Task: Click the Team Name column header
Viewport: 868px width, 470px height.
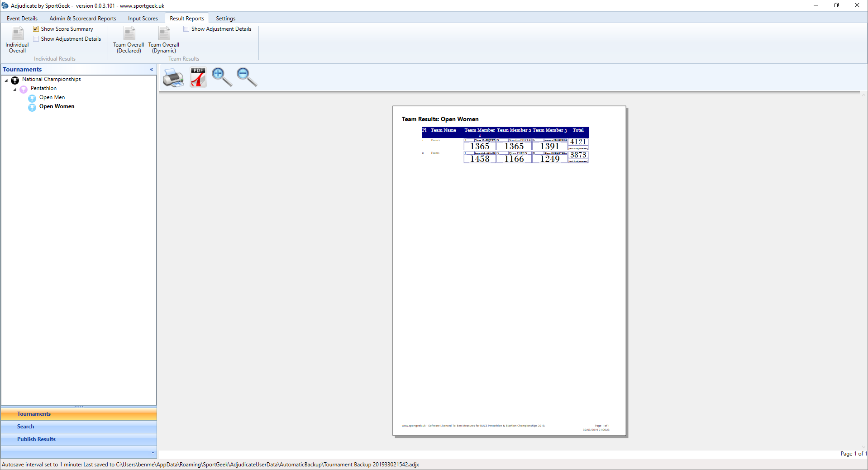Action: [x=443, y=130]
